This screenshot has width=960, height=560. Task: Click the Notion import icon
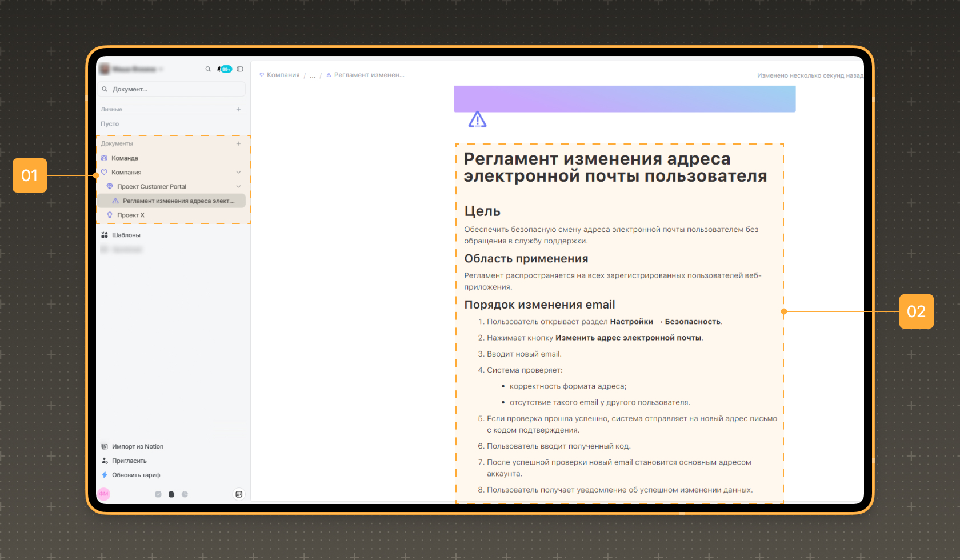click(x=105, y=446)
